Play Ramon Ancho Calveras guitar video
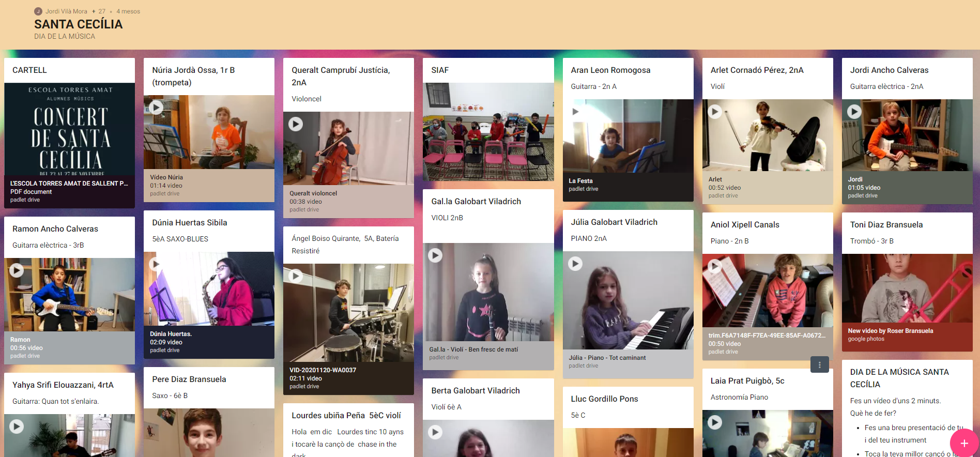980x457 pixels. [x=17, y=270]
